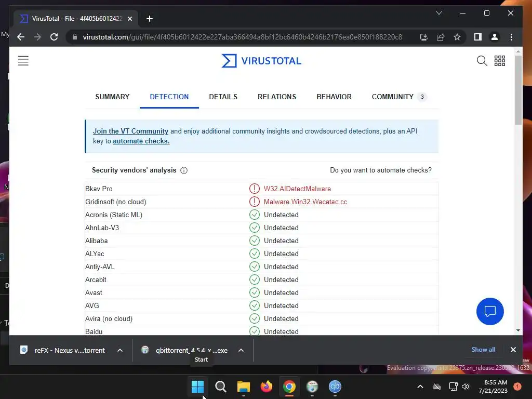The image size is (532, 399).
Task: Click the page vertical scrollbar thumb
Action: (518, 90)
